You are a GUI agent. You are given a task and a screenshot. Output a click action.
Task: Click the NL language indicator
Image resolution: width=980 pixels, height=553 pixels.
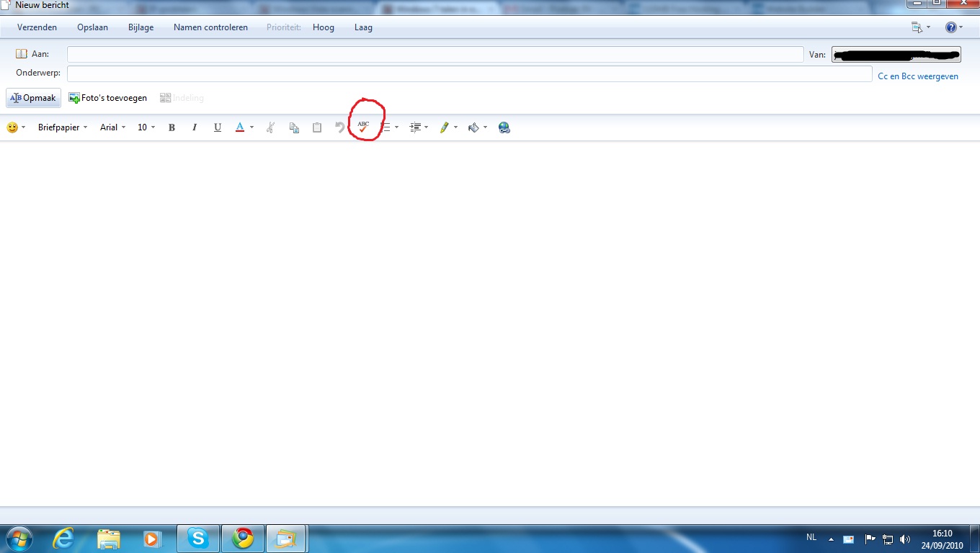coord(811,537)
